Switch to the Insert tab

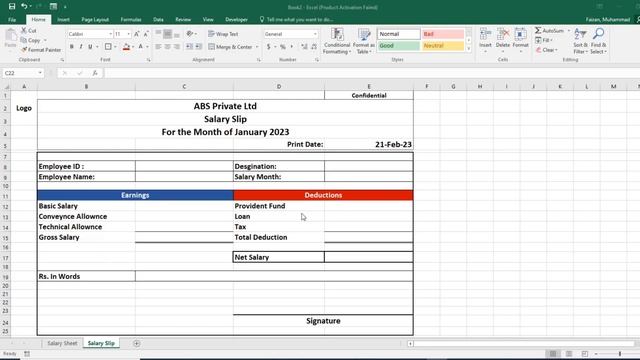pos(63,20)
